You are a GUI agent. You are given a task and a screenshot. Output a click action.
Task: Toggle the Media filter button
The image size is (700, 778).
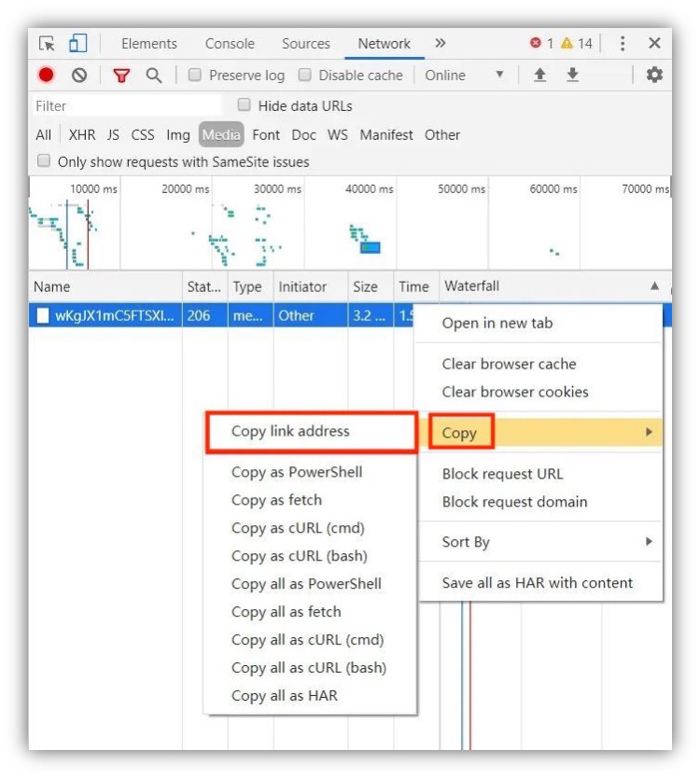pyautogui.click(x=221, y=134)
